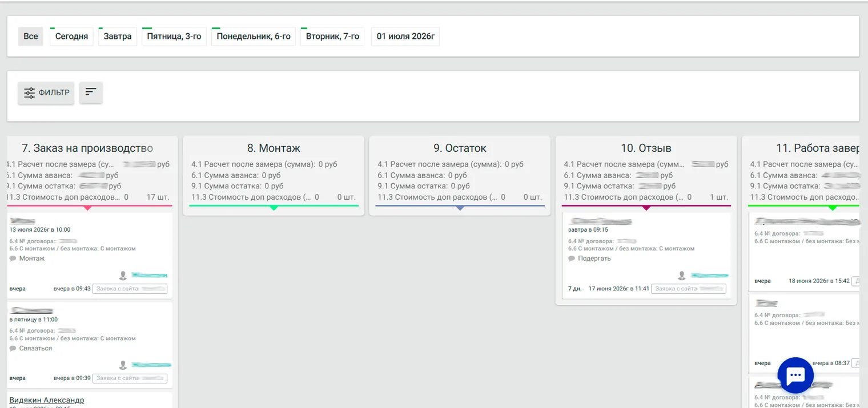Click the Связаться note text
This screenshot has height=408, width=868.
[35, 348]
